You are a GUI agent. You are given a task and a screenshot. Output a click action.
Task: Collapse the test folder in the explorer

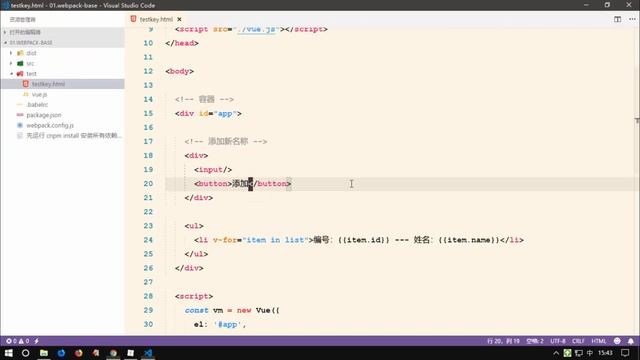pos(11,73)
